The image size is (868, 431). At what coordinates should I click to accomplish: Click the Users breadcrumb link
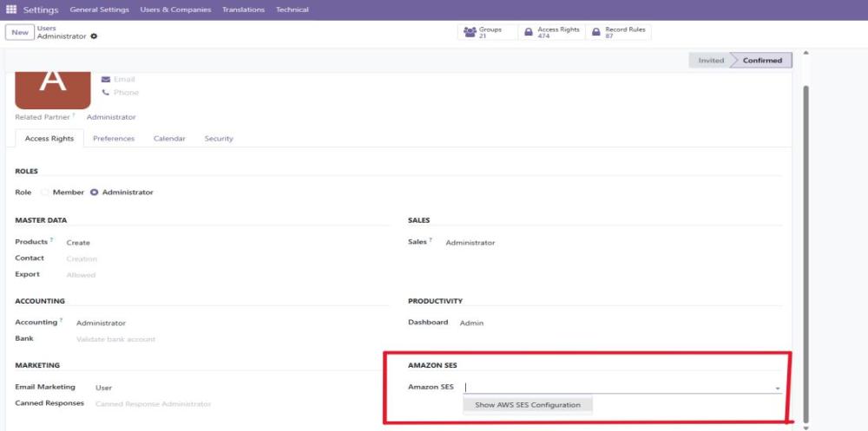point(46,28)
